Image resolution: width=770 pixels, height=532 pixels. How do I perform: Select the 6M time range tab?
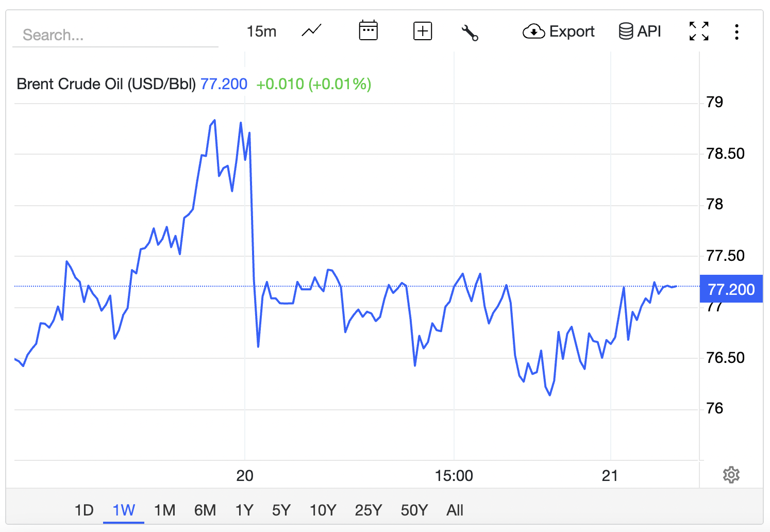pos(205,510)
